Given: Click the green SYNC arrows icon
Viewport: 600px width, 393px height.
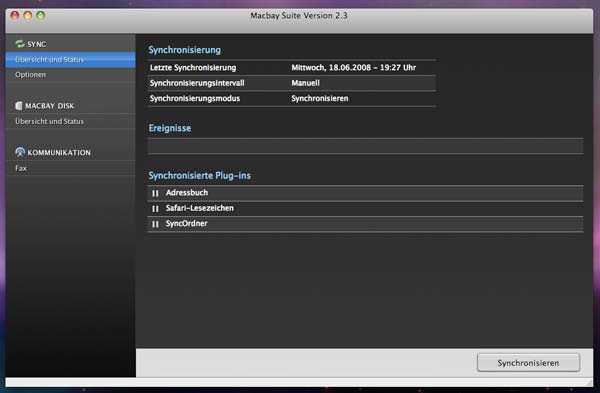Looking at the screenshot, I should (20, 44).
